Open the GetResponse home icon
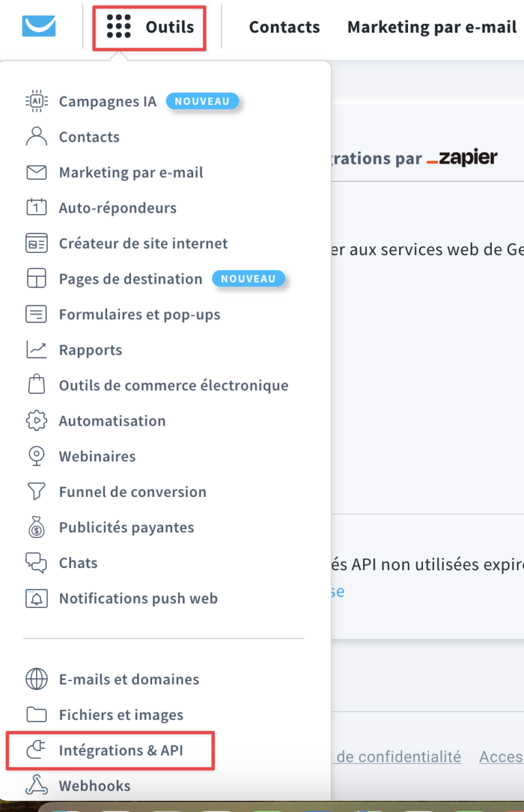 [x=38, y=27]
